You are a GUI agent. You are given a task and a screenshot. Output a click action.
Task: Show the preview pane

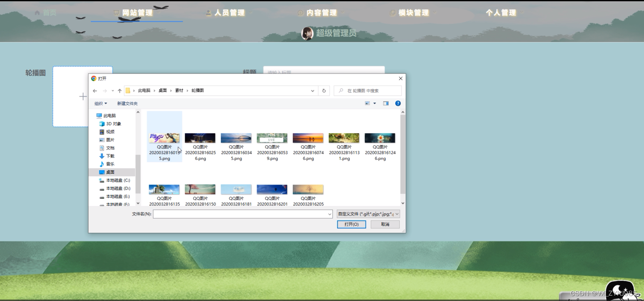coord(386,103)
